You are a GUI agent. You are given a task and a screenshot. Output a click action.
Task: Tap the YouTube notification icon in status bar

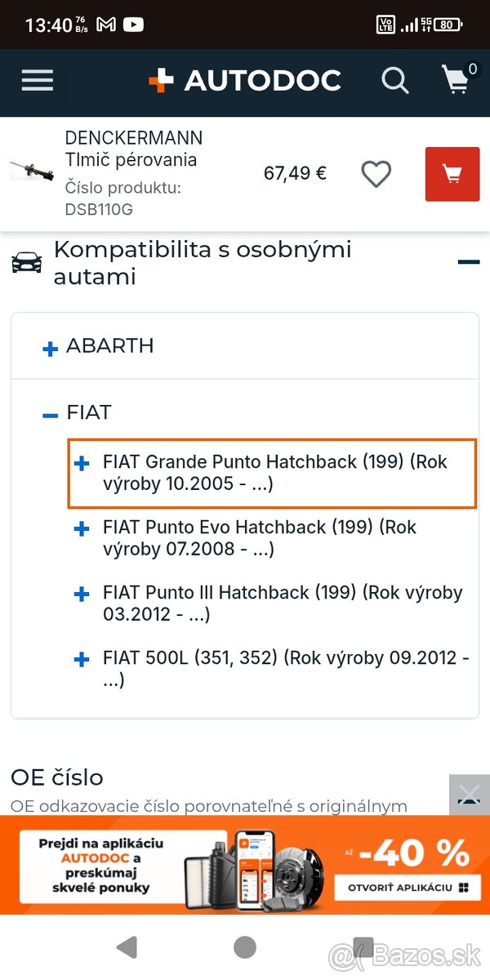point(133,24)
